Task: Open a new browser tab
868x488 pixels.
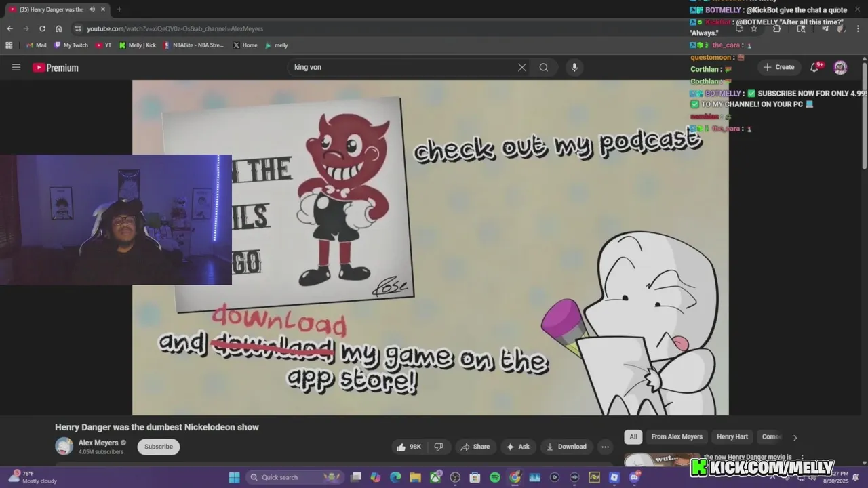Action: pyautogui.click(x=119, y=9)
